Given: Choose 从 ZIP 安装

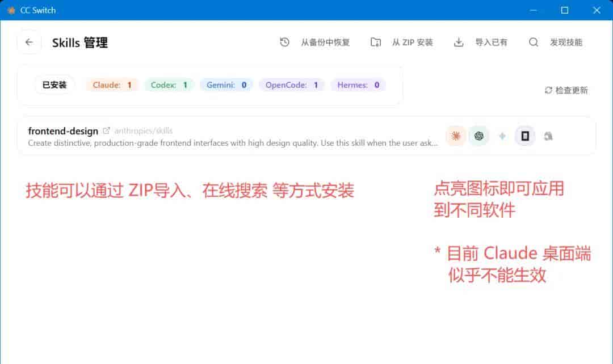Looking at the screenshot, I should pos(413,42).
